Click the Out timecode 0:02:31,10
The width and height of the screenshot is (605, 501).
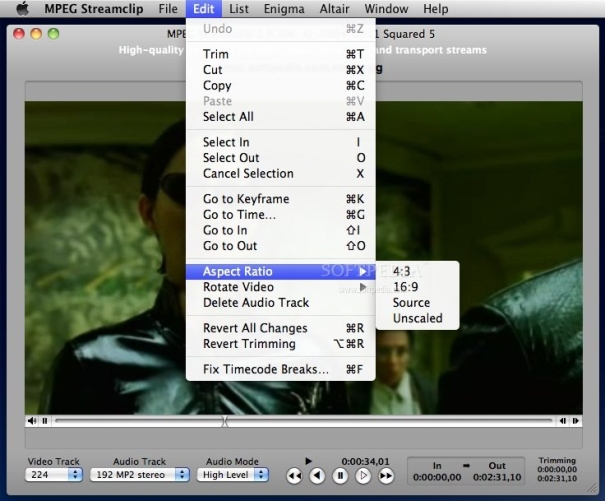point(497,477)
